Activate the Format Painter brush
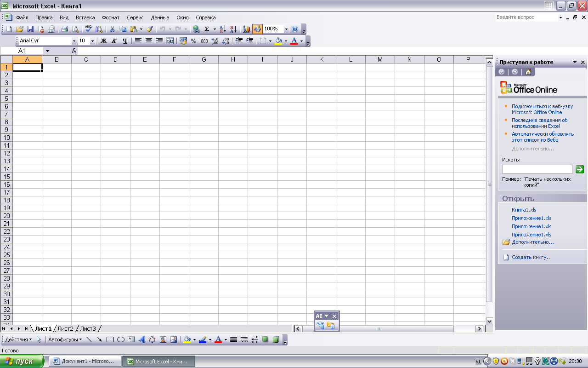Viewport: 588px width, 368px height. point(149,29)
